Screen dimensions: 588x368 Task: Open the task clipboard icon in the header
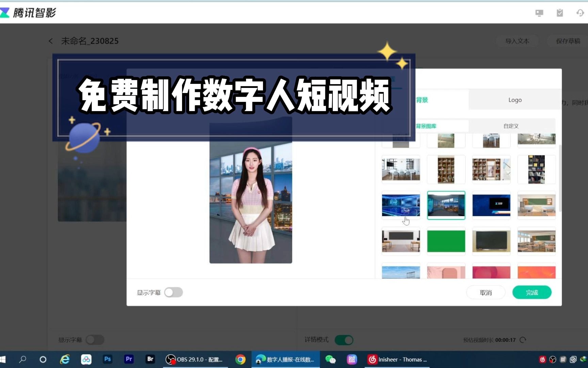coord(560,13)
